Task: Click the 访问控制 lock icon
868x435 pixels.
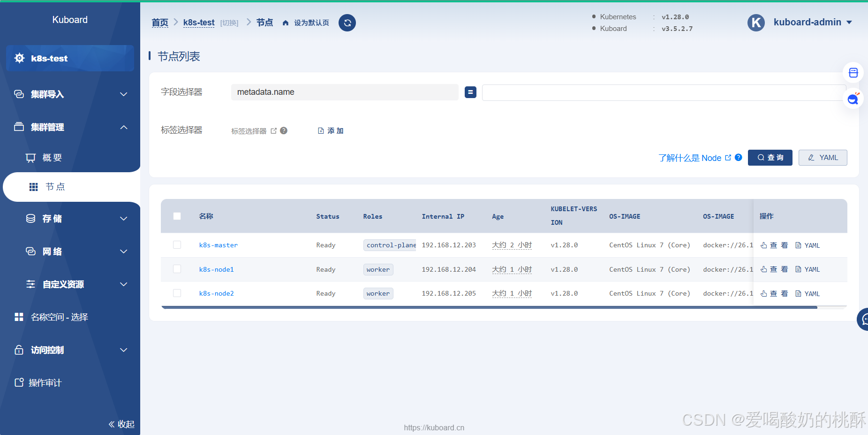Action: [x=19, y=350]
